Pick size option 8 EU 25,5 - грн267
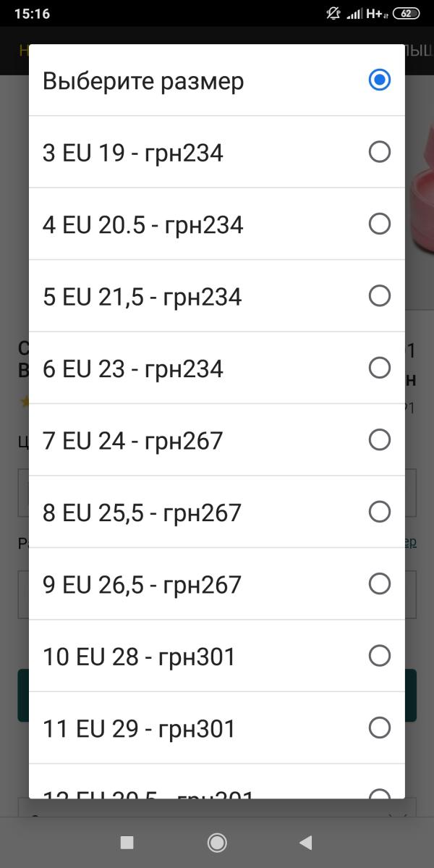 (217, 512)
